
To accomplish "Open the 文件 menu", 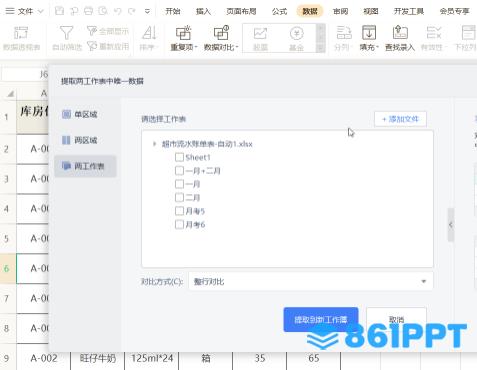I will [24, 11].
